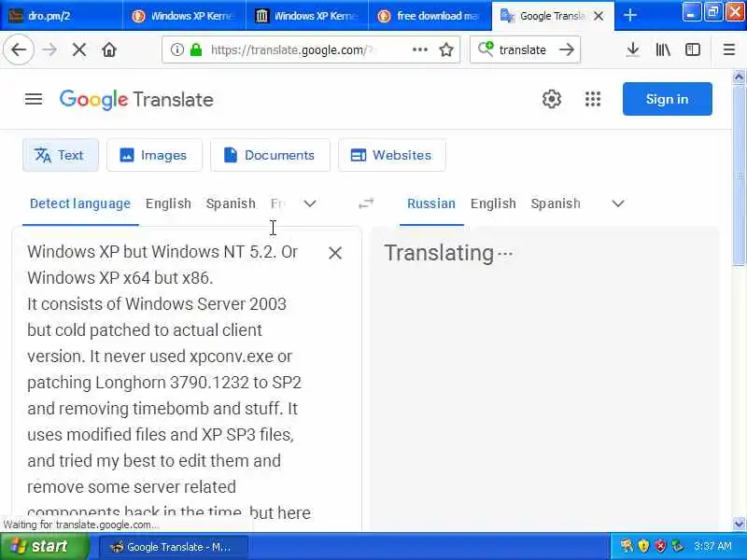747x560 pixels.
Task: Open a new tab with the plus button
Action: [629, 15]
